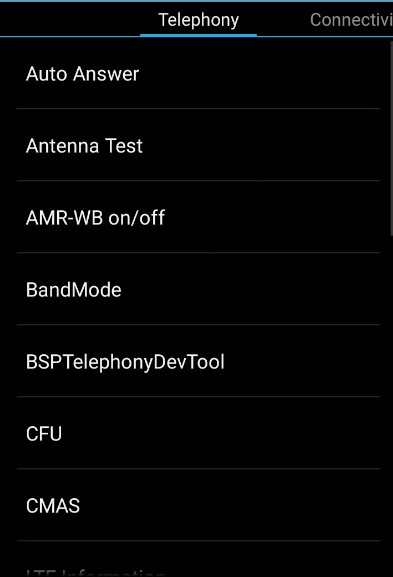Tap the cut-off Connectivity tab label

coord(351,20)
